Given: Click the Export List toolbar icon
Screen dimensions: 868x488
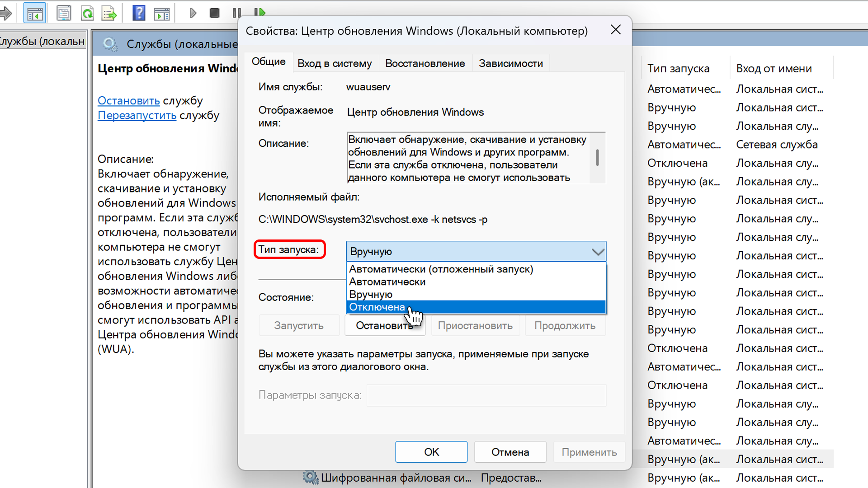Looking at the screenshot, I should 109,13.
